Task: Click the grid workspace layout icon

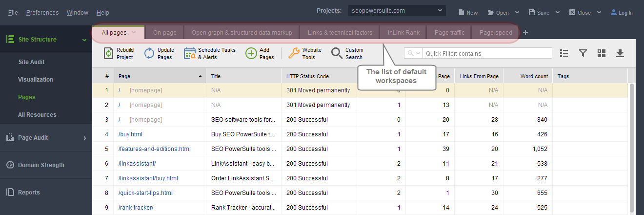Action: click(x=601, y=53)
